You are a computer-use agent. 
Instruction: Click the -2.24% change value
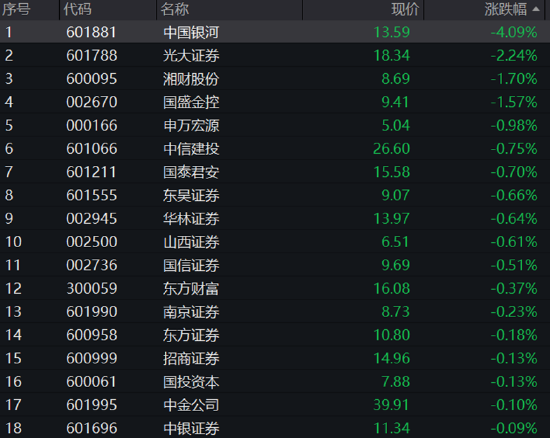tap(514, 55)
